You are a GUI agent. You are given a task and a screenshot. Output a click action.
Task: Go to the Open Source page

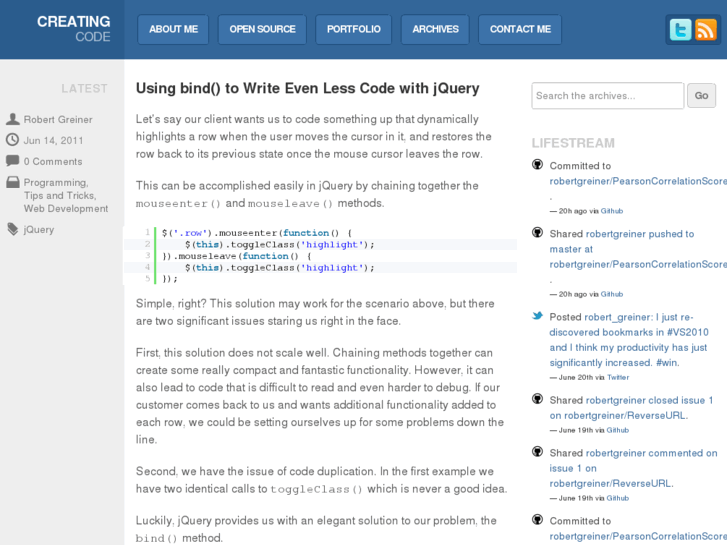[x=262, y=29]
